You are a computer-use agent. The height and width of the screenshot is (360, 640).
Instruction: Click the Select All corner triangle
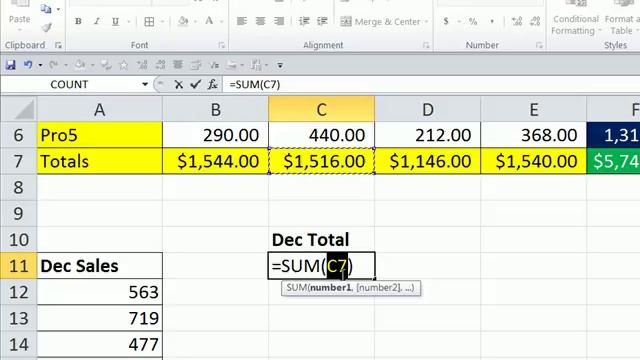click(x=19, y=109)
